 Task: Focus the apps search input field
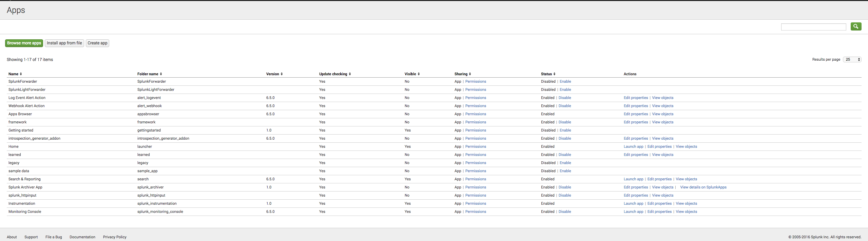pyautogui.click(x=813, y=27)
